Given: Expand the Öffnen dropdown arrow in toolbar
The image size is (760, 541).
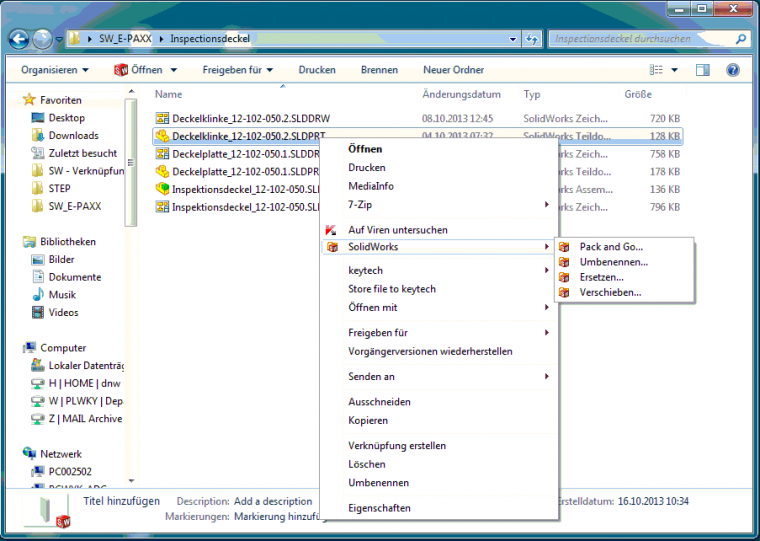Looking at the screenshot, I should coord(174,70).
